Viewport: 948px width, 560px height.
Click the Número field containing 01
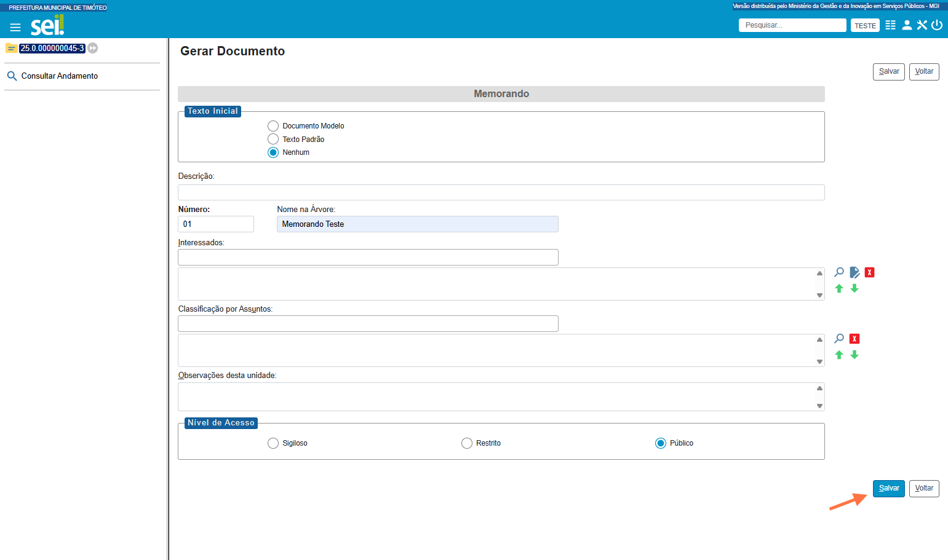click(216, 224)
